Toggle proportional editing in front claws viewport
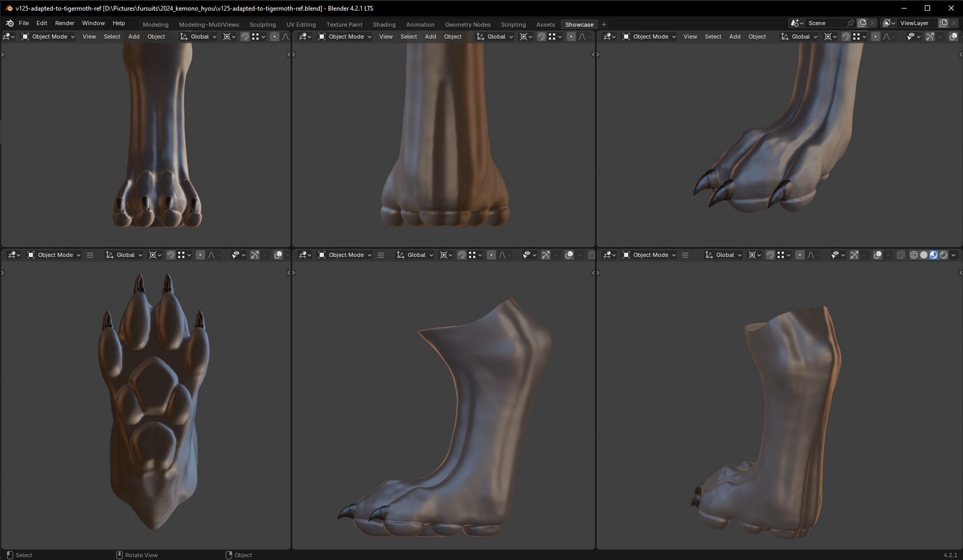This screenshot has height=560, width=963. pos(274,37)
